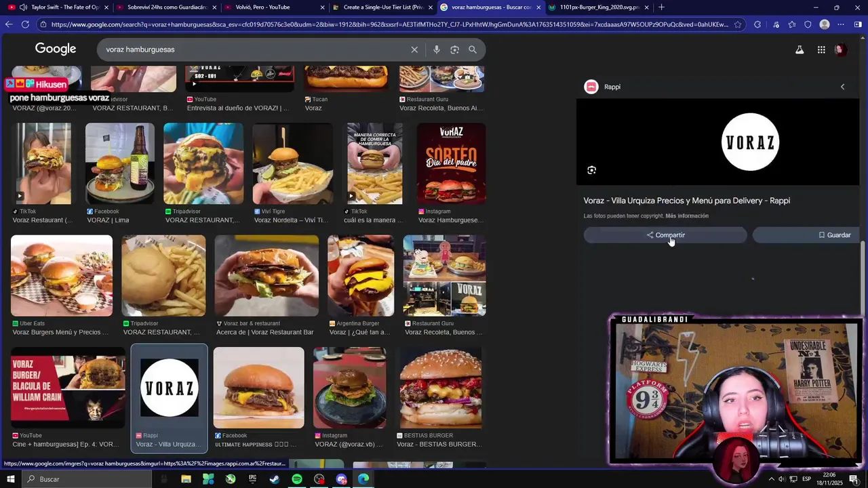
Task: Open the Más información copyright link
Action: click(x=687, y=216)
